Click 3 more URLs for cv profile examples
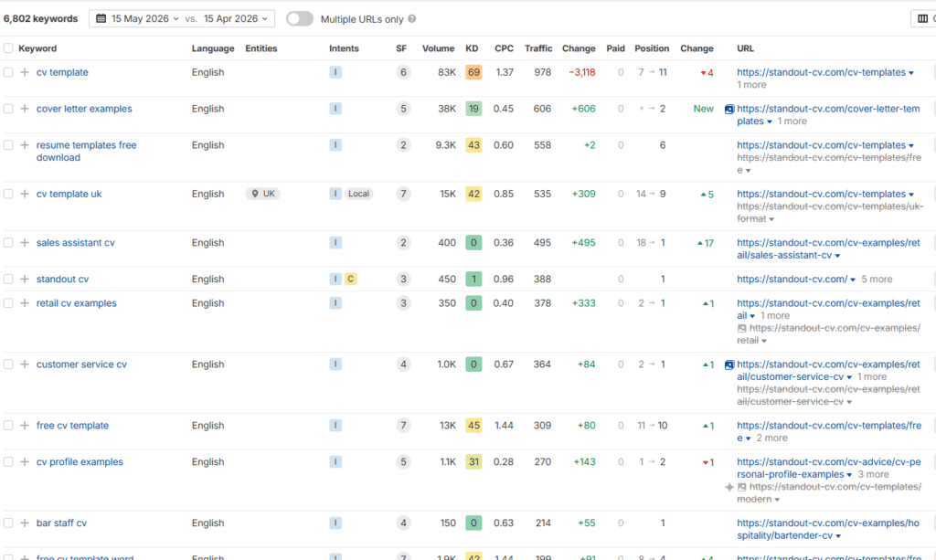This screenshot has width=936, height=560. point(873,474)
